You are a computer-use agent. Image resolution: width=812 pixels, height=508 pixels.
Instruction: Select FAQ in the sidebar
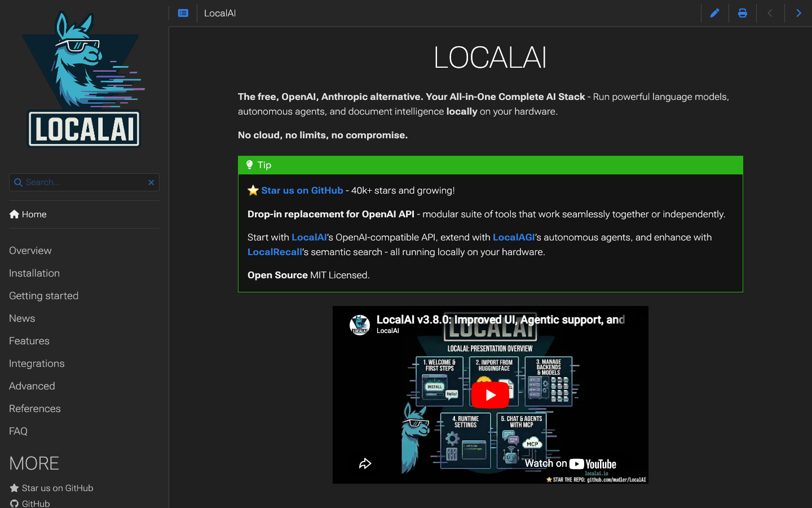tap(17, 431)
